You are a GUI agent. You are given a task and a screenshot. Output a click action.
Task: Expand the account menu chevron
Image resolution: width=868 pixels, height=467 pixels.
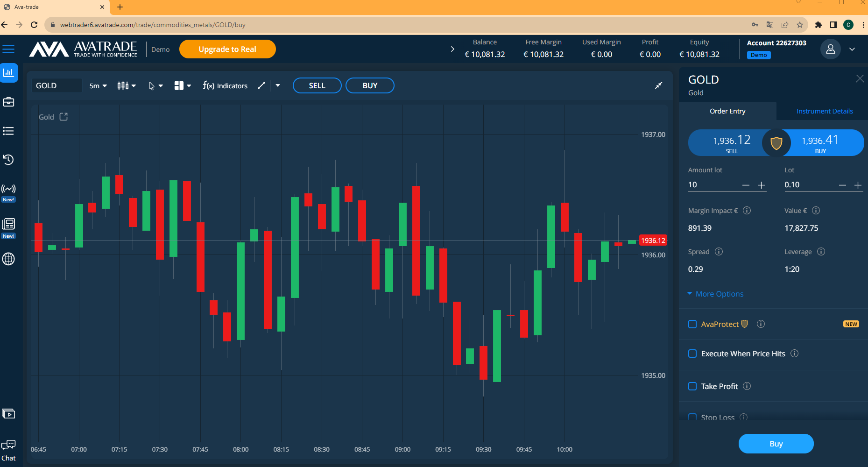[x=852, y=49]
